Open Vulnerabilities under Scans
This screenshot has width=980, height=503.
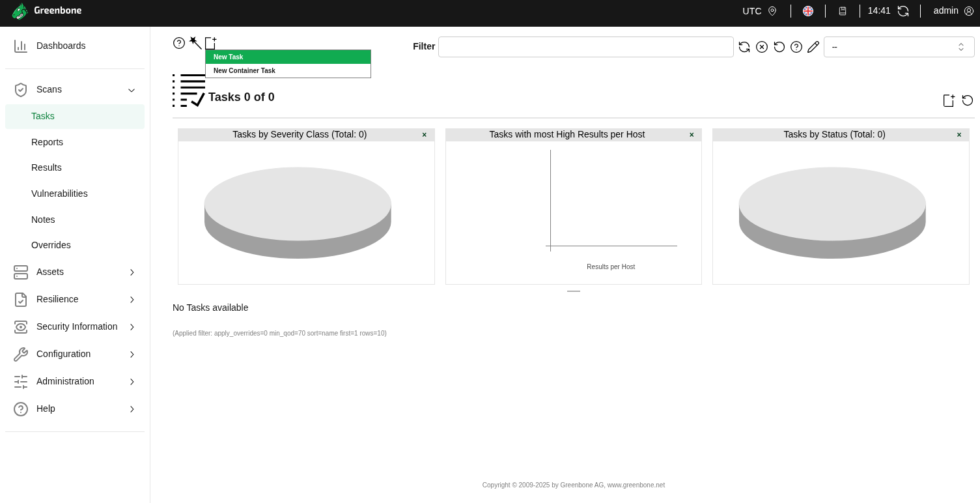pos(75,194)
